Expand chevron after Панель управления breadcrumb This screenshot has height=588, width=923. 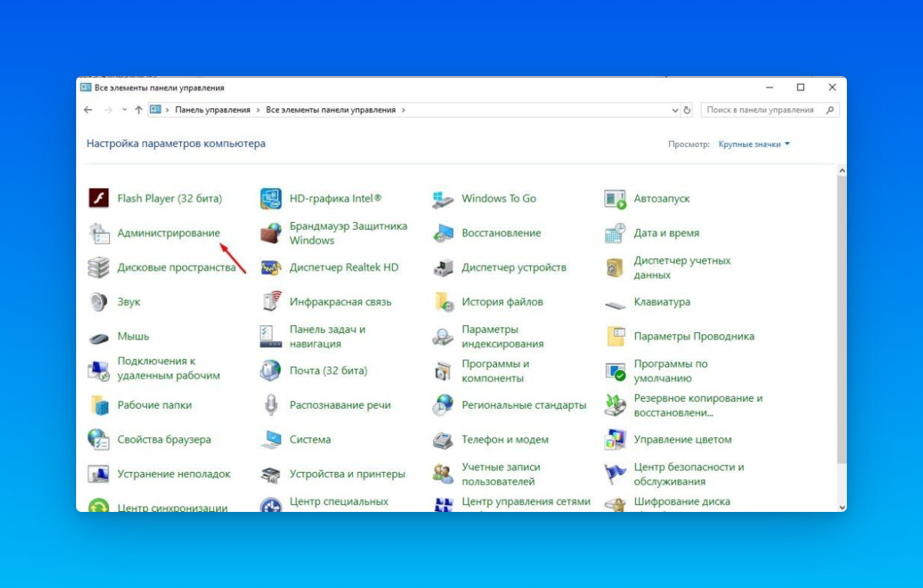click(x=258, y=110)
